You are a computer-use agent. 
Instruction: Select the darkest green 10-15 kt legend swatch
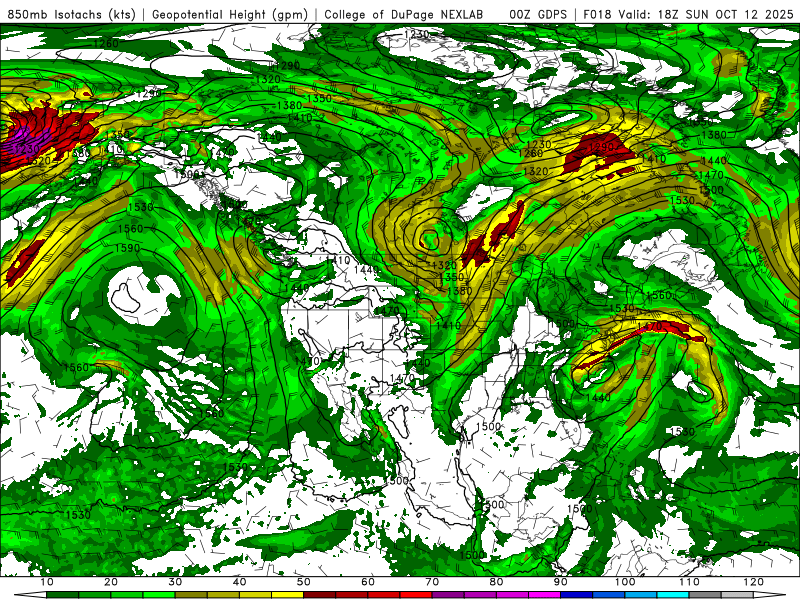click(62, 595)
